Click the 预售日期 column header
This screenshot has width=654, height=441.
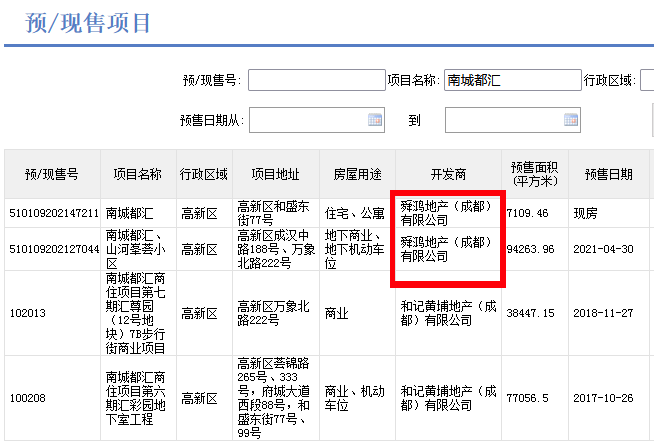pyautogui.click(x=609, y=174)
